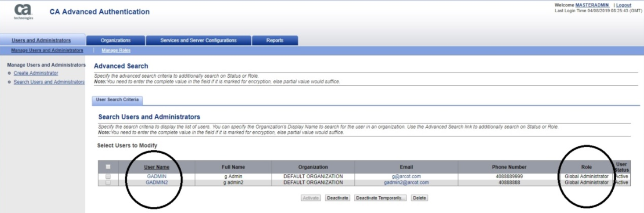Click the Email column header

click(x=406, y=167)
